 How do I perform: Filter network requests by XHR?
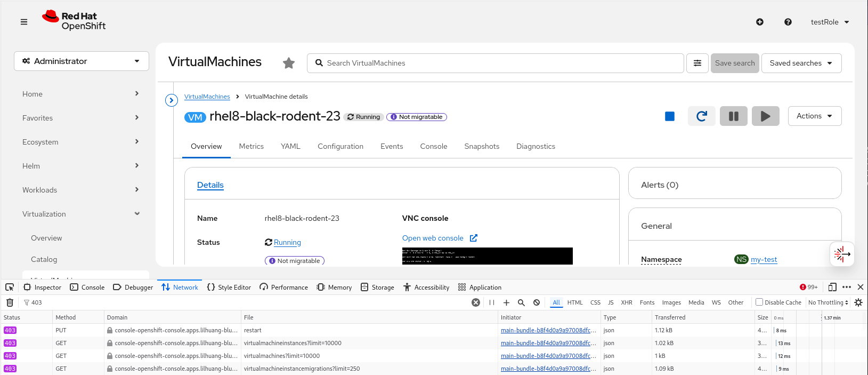click(x=627, y=302)
